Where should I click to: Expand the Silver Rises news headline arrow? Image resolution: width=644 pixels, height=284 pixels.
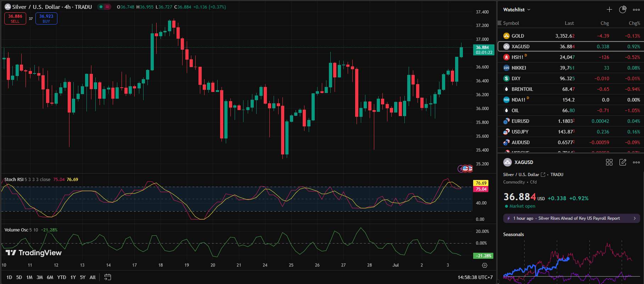[634, 218]
